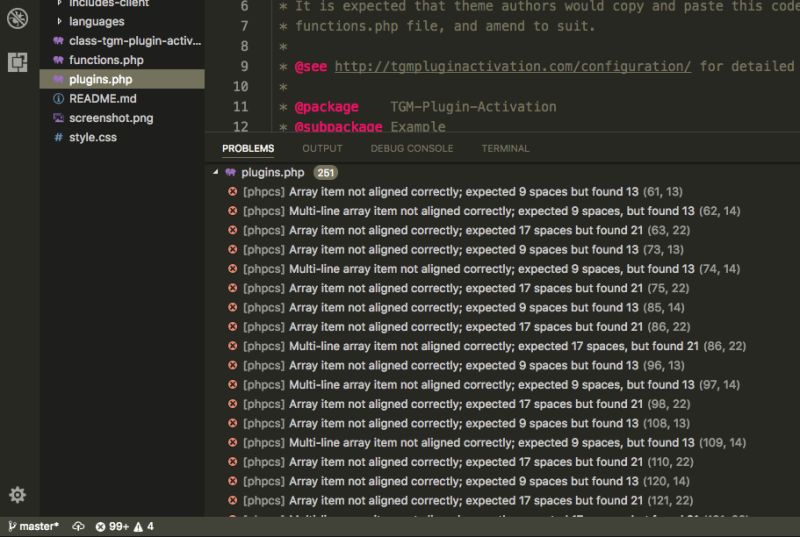Open README.md file
800x537 pixels.
coord(94,98)
